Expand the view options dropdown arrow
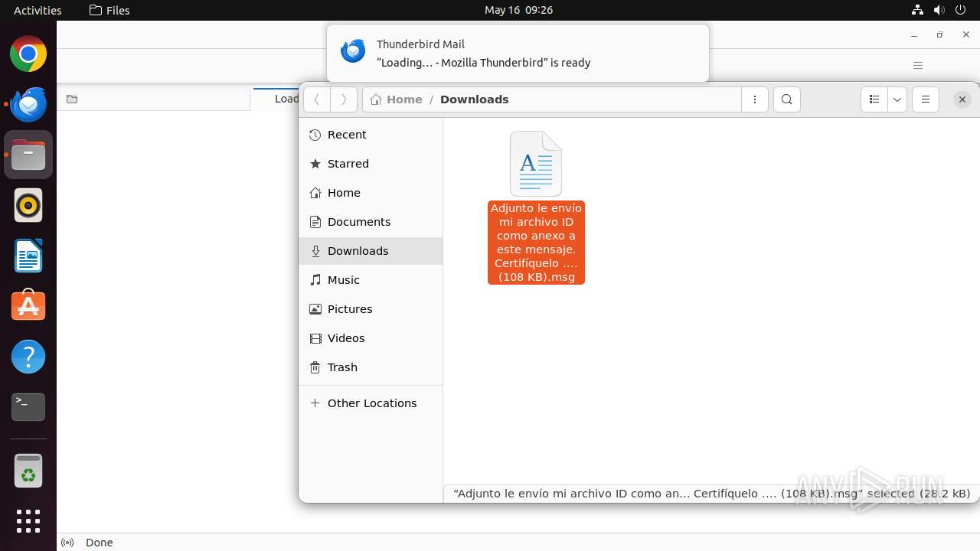 pos(897,99)
